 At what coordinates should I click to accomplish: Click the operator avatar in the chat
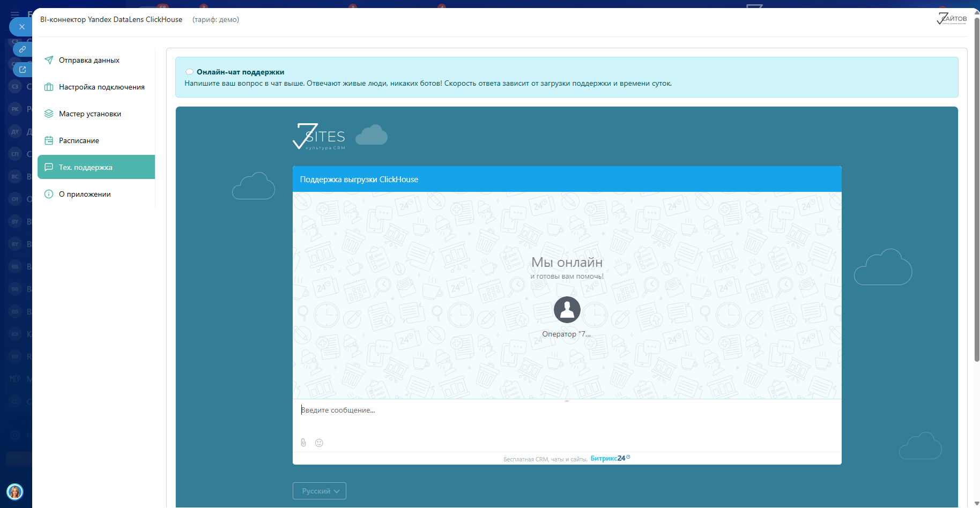(x=567, y=310)
